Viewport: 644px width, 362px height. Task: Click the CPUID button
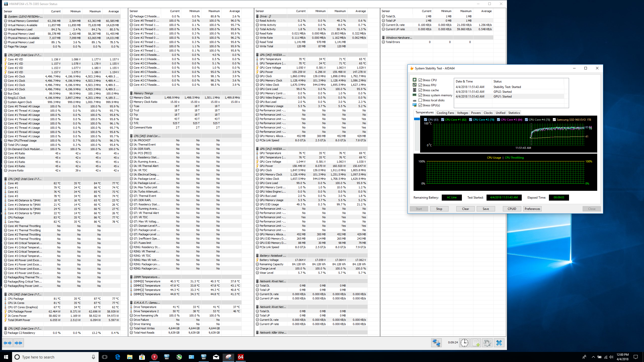(512, 209)
